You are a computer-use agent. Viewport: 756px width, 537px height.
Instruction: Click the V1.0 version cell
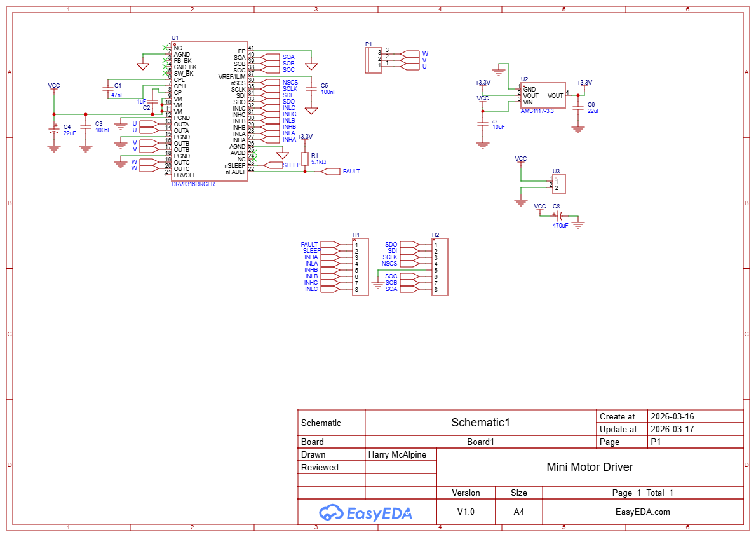466,512
